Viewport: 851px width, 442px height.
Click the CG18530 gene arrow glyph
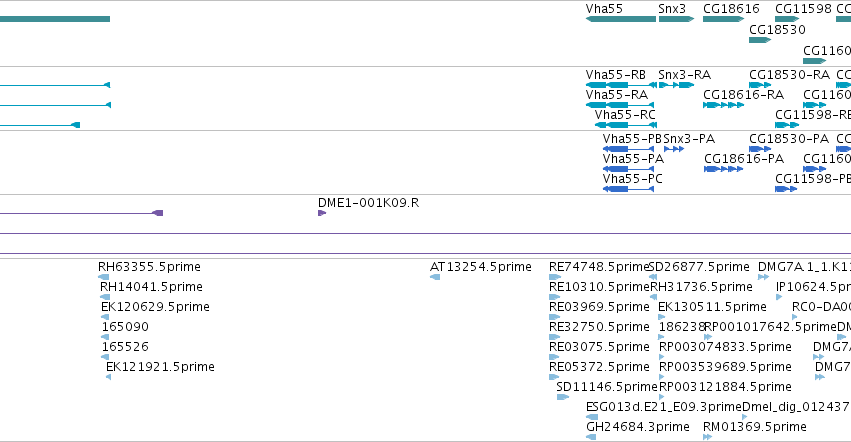click(x=760, y=40)
